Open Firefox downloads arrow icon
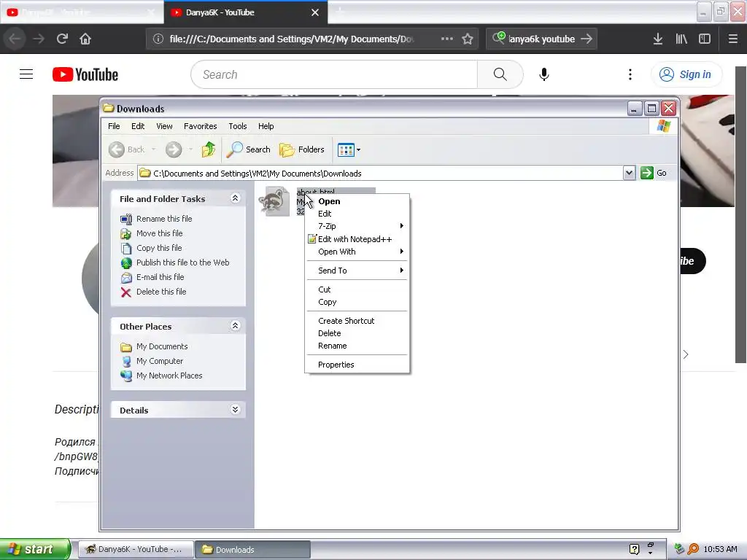Image resolution: width=747 pixels, height=560 pixels. (658, 39)
